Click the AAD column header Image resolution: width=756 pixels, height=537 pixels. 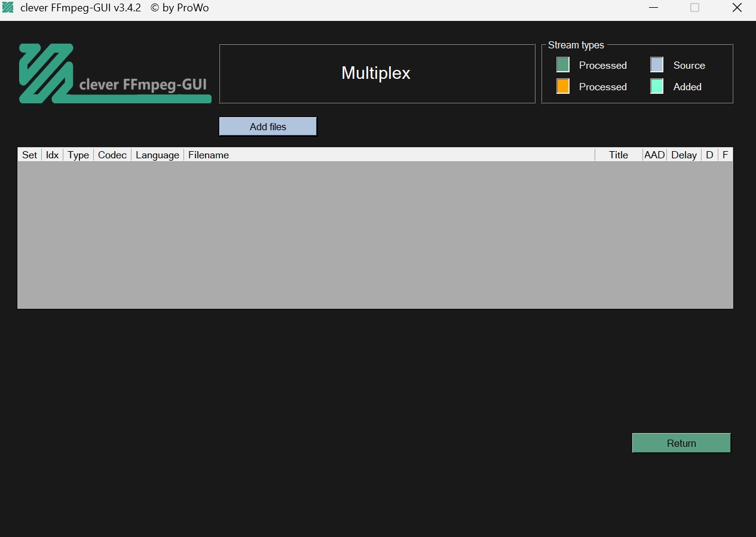coord(654,155)
